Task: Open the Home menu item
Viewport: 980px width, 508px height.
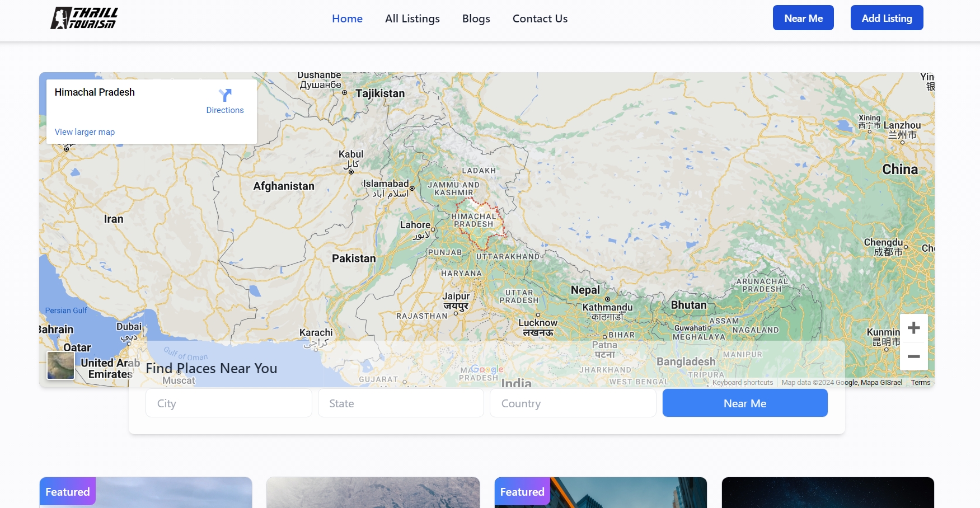Action: (347, 18)
